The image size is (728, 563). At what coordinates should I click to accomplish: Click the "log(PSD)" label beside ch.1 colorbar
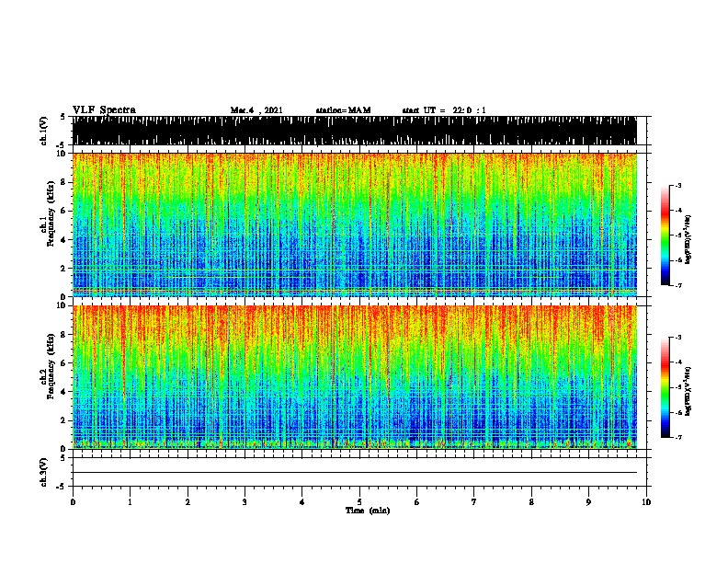pyautogui.click(x=688, y=239)
